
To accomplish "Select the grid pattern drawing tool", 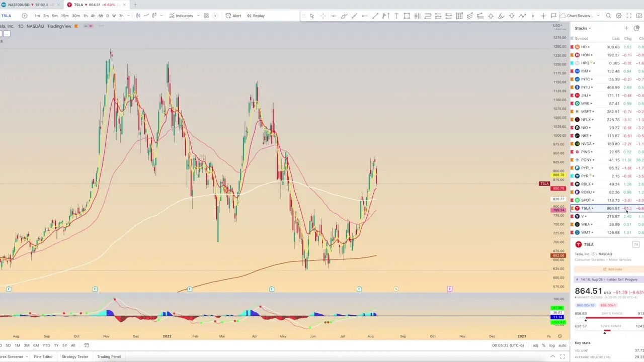I will point(459,16).
